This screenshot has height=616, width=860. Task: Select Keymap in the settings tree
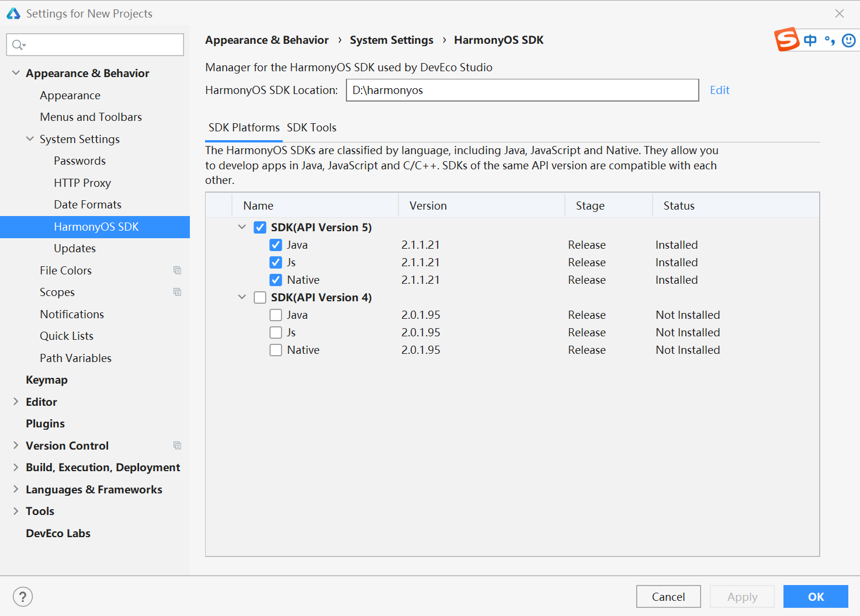[47, 380]
